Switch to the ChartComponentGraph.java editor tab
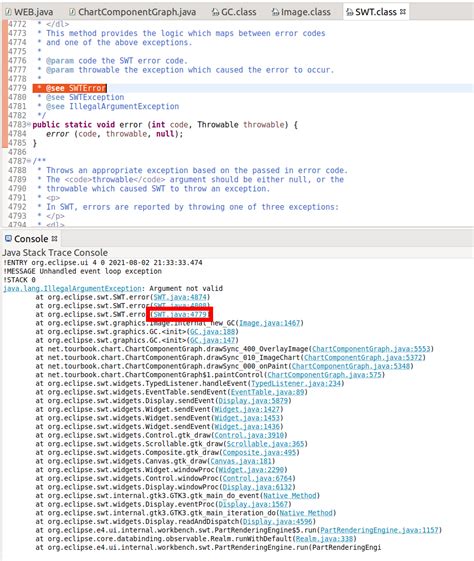474x561 pixels. pyautogui.click(x=133, y=12)
